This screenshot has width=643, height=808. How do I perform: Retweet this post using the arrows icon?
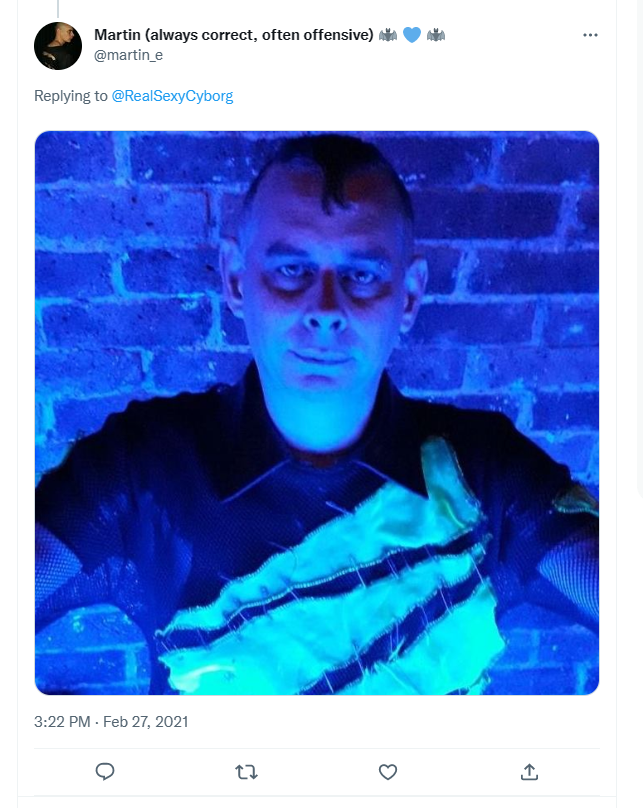pos(246,772)
